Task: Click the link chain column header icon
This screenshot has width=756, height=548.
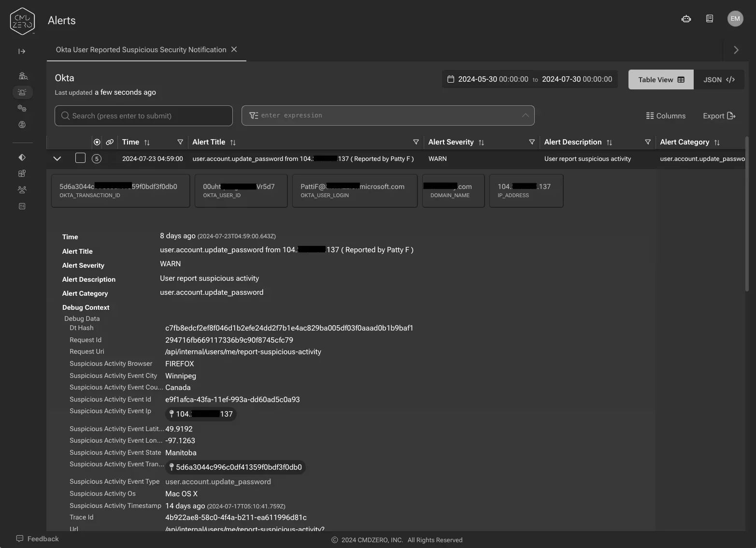Action: click(110, 142)
